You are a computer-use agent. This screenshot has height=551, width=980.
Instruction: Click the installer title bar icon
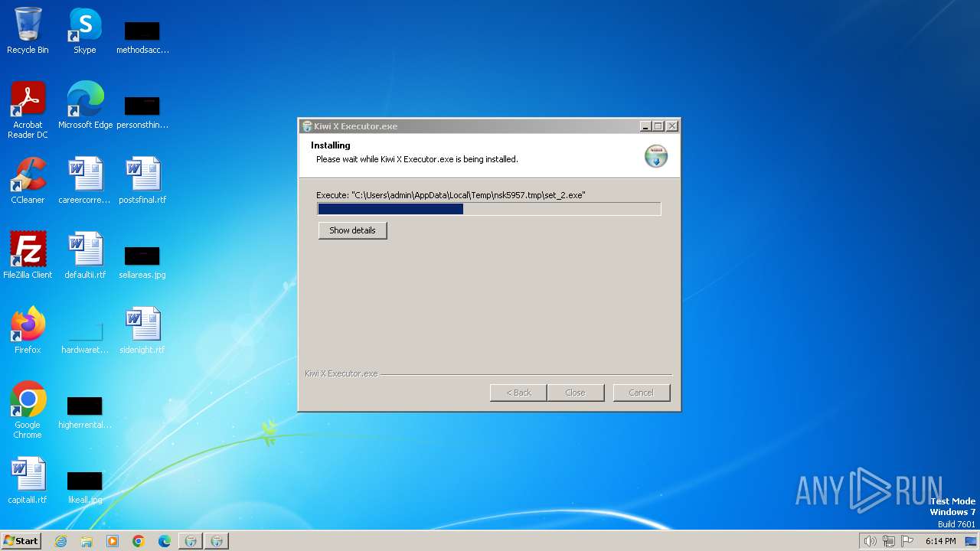tap(307, 126)
